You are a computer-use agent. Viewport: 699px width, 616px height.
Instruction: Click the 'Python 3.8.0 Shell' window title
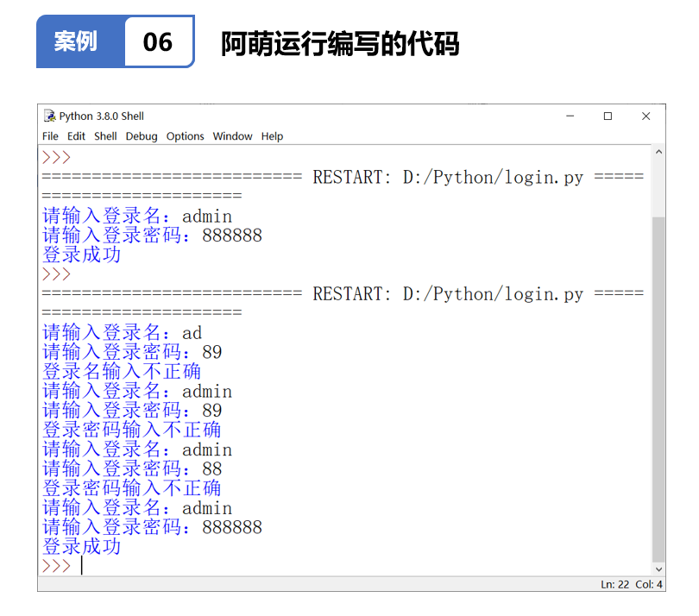click(x=101, y=116)
